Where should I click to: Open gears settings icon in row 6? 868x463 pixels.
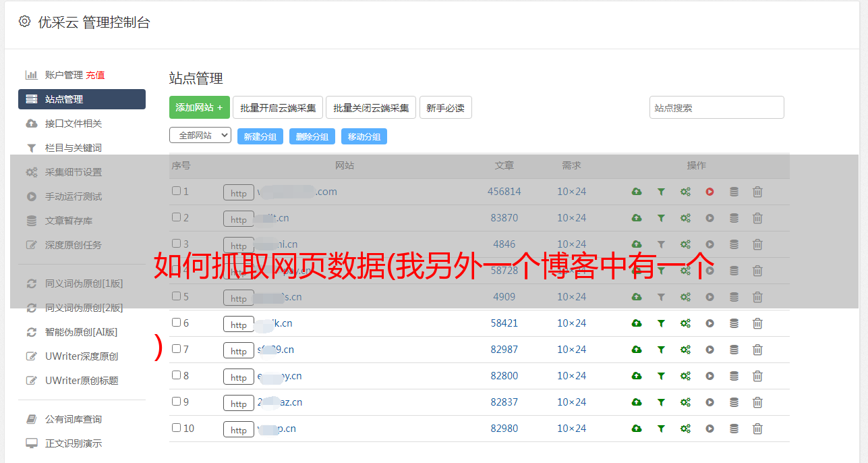(x=685, y=323)
